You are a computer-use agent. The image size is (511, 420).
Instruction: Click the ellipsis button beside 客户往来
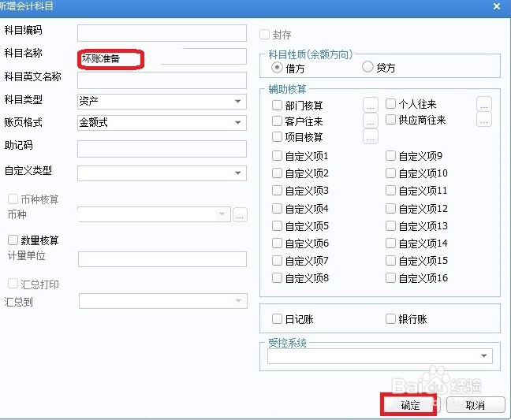pos(370,121)
